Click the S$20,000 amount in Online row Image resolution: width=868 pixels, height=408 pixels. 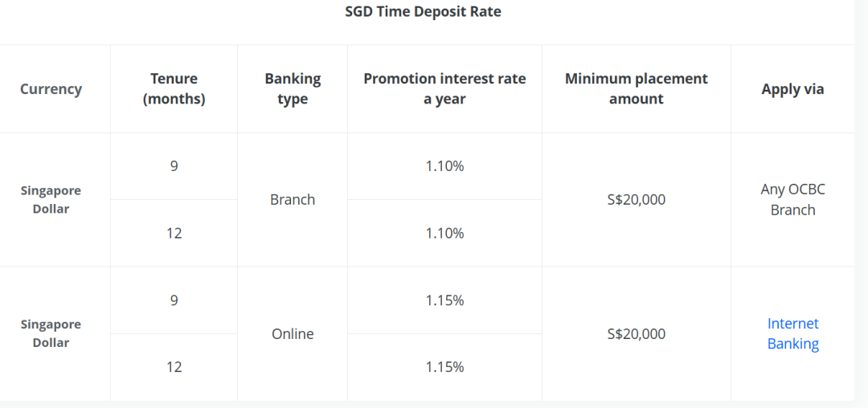(636, 334)
